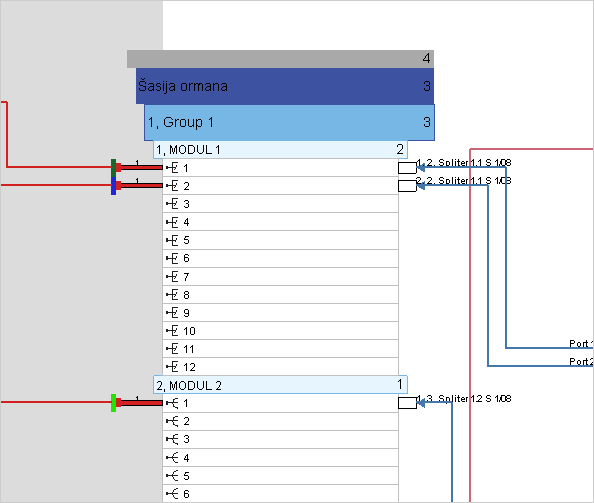Select the box next to Spliter 1.2 output

click(407, 403)
